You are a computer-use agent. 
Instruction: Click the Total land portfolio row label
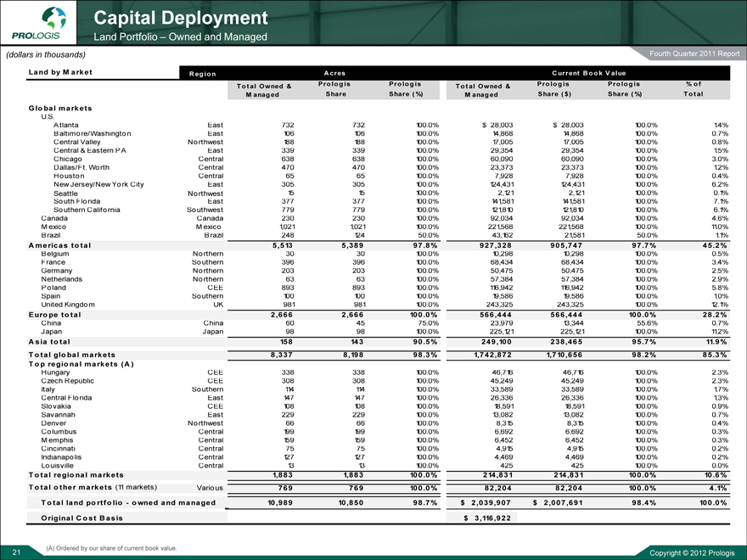pos(123,502)
